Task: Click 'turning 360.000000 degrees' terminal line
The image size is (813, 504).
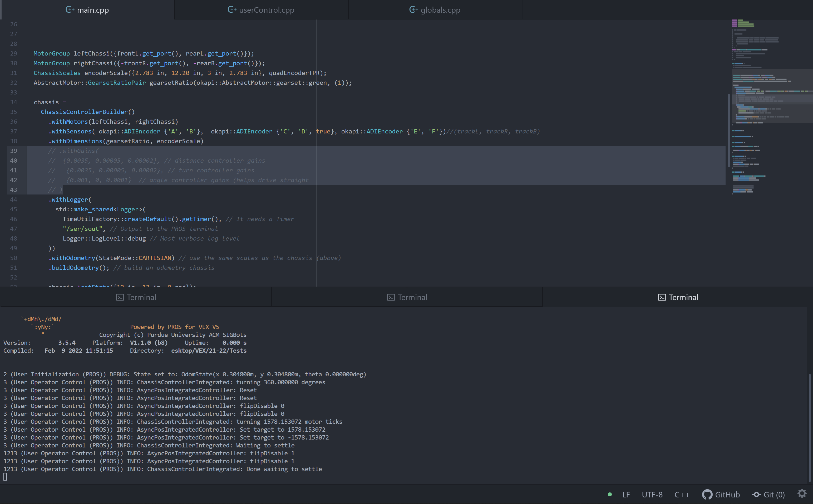Action: point(164,382)
